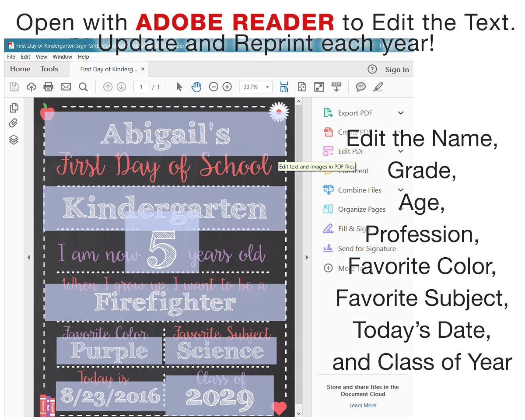
Task: Click the read mode toolbar icon
Action: [x=336, y=87]
